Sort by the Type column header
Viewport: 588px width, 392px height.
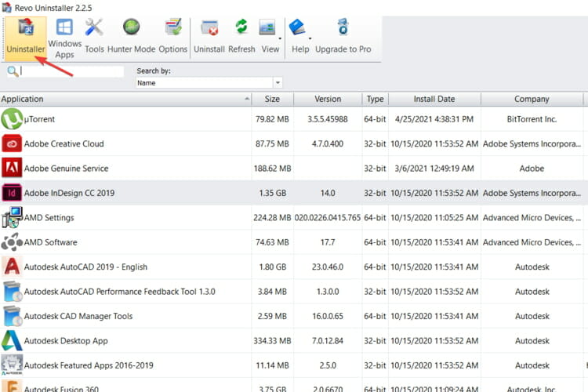pyautogui.click(x=375, y=99)
